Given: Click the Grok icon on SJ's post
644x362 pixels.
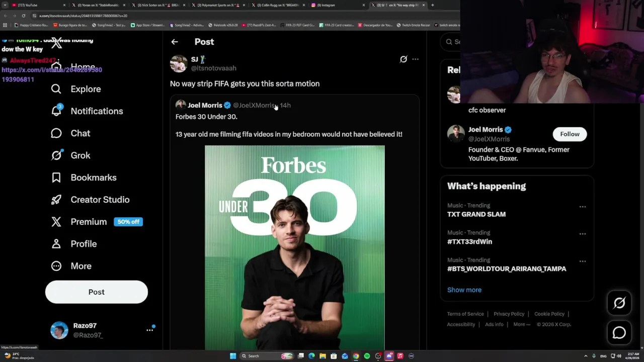Looking at the screenshot, I should click(403, 59).
